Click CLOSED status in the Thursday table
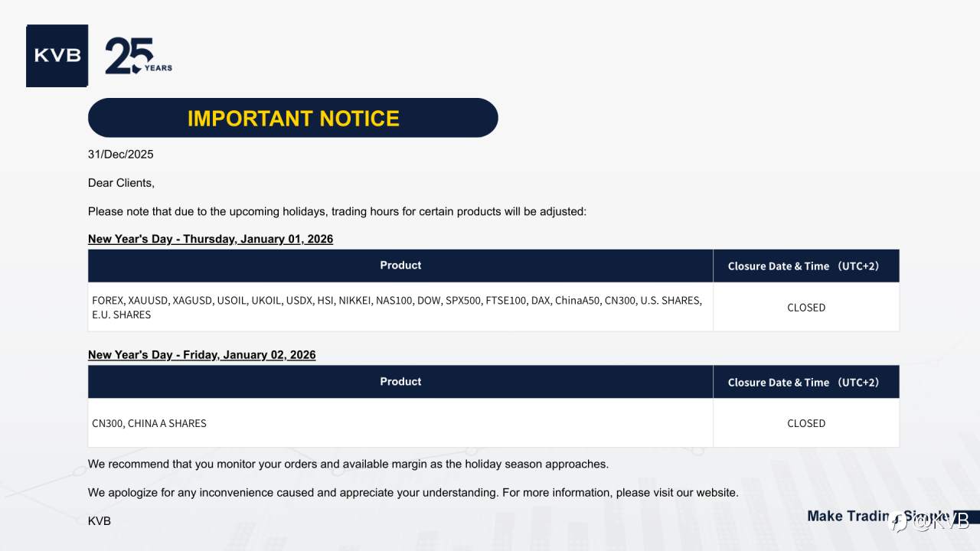The width and height of the screenshot is (980, 551). pos(806,308)
